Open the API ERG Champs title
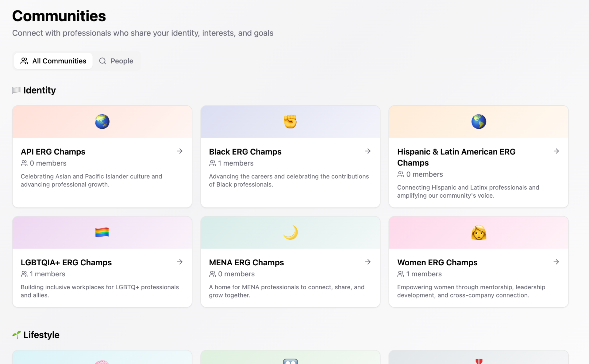589x364 pixels. (53, 152)
